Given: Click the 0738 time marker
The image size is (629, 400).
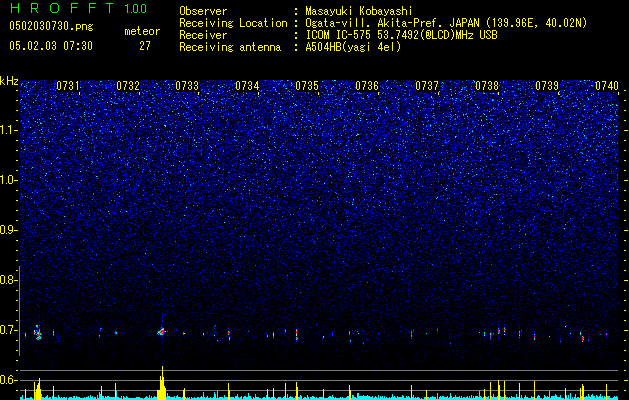Looking at the screenshot, I should [x=487, y=86].
